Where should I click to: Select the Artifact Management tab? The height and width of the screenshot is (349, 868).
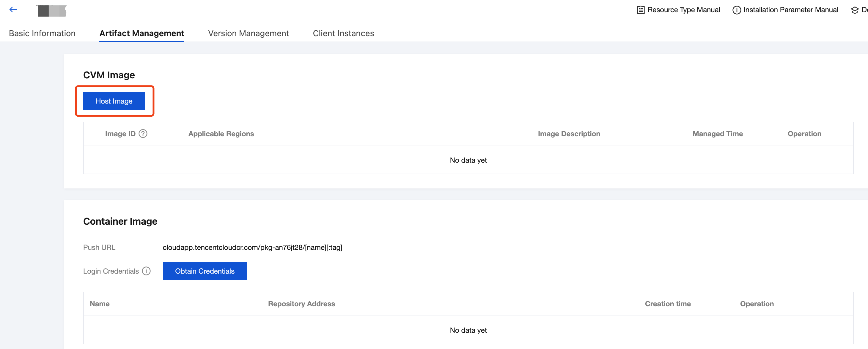[141, 33]
